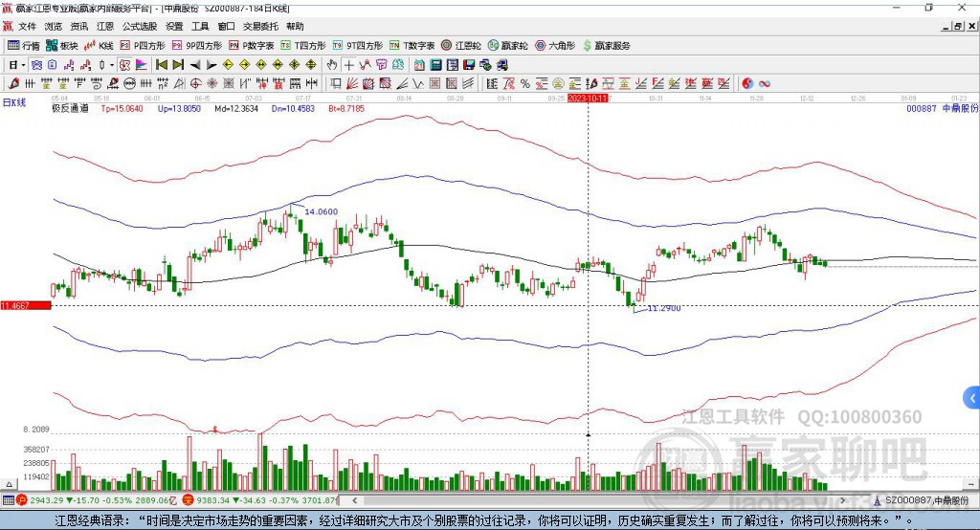
Task: Select the red fan lines tool
Action: 352,83
